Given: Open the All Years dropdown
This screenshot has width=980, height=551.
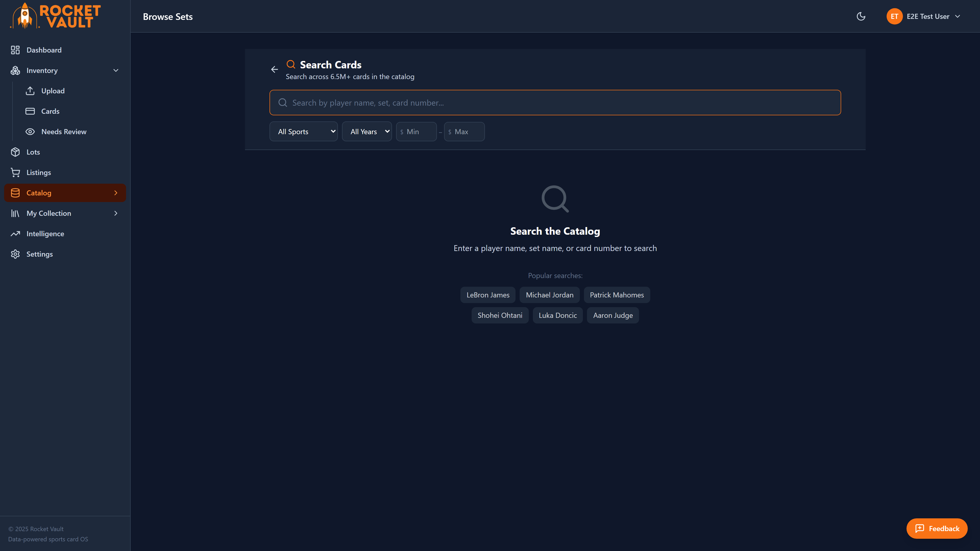Looking at the screenshot, I should tap(367, 131).
